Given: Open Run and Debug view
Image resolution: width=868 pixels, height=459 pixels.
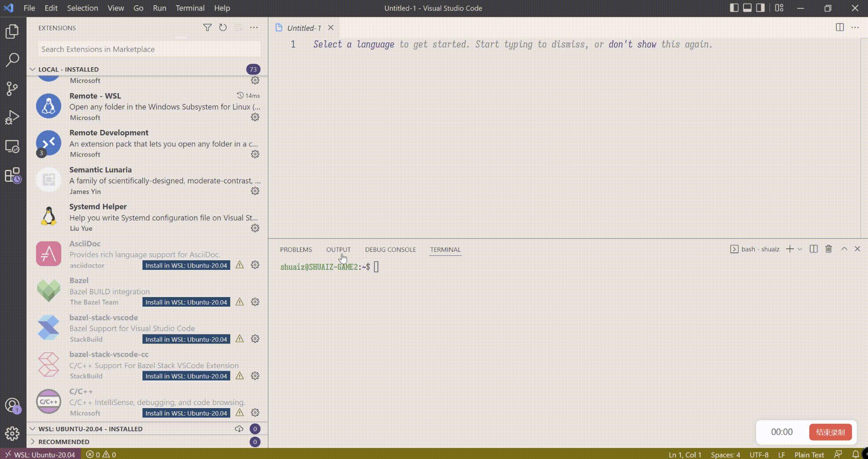Looking at the screenshot, I should [12, 118].
